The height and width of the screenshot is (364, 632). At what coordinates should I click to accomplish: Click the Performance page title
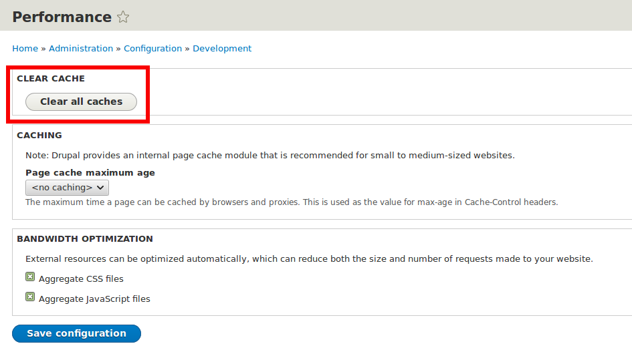point(62,17)
